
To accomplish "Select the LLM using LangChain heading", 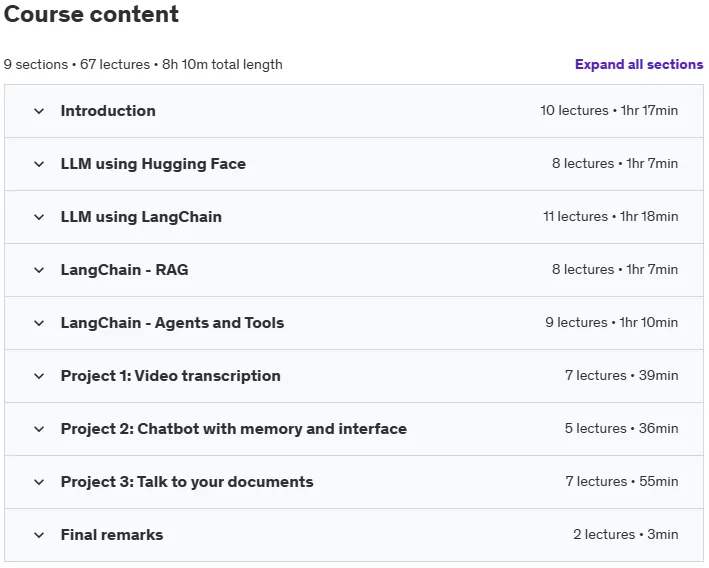I will coord(141,217).
